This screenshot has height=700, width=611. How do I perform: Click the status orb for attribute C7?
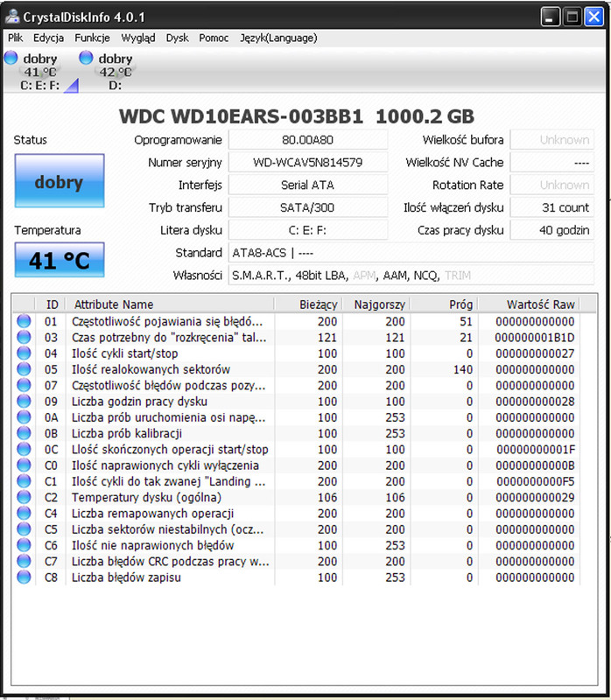[24, 561]
